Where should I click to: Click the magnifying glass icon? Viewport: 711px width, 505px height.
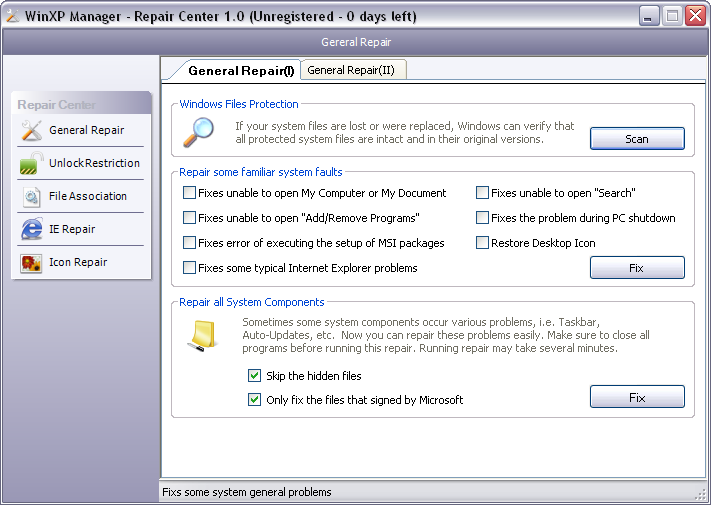[199, 132]
